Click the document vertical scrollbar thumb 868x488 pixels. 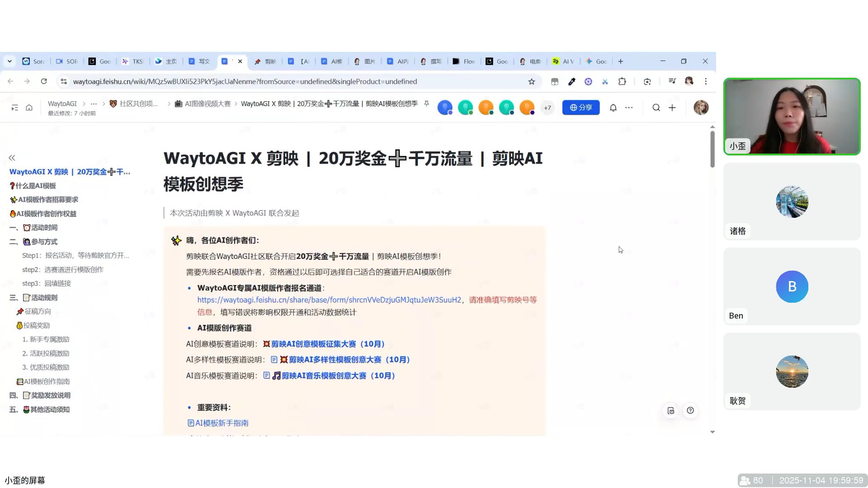coord(712,149)
